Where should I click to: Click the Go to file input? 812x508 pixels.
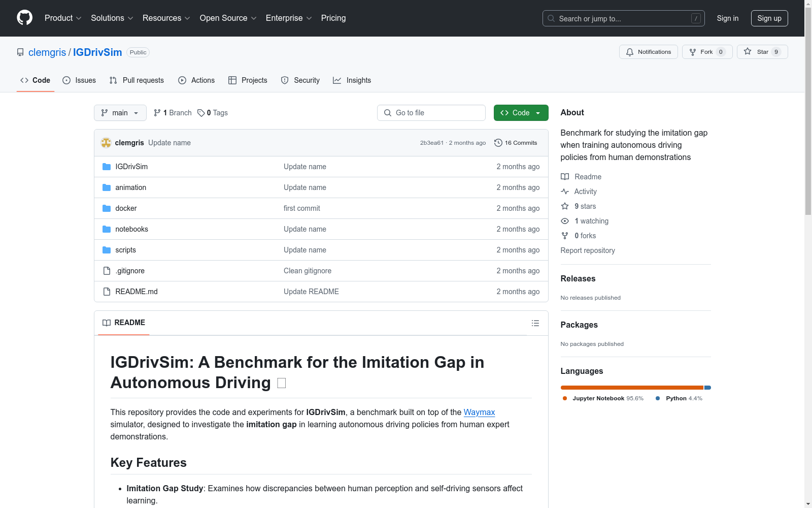(x=431, y=113)
